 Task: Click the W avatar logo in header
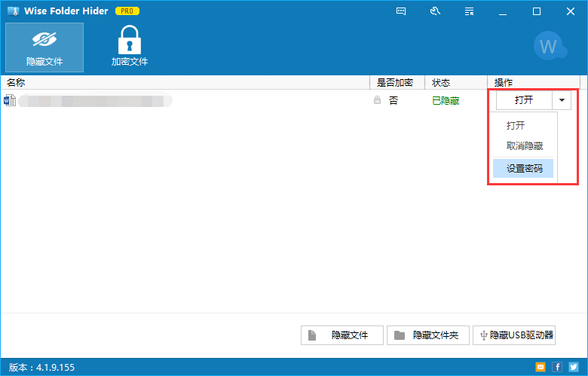(549, 47)
